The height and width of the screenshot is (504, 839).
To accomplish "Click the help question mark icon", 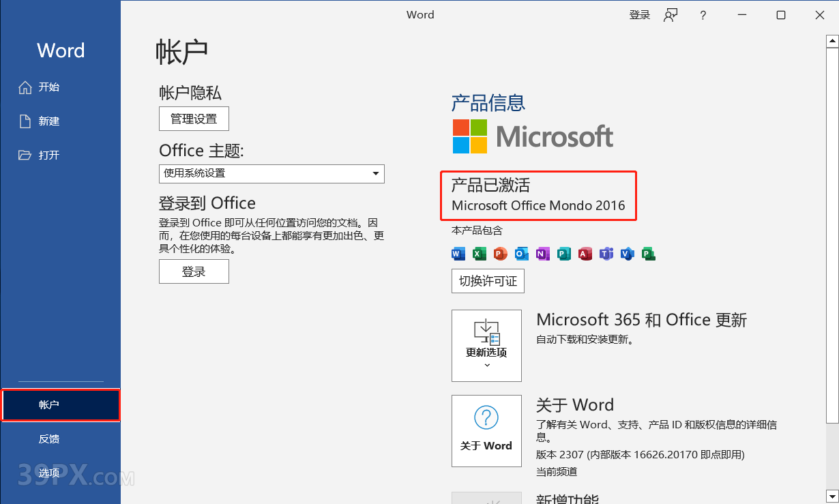I will (x=703, y=15).
